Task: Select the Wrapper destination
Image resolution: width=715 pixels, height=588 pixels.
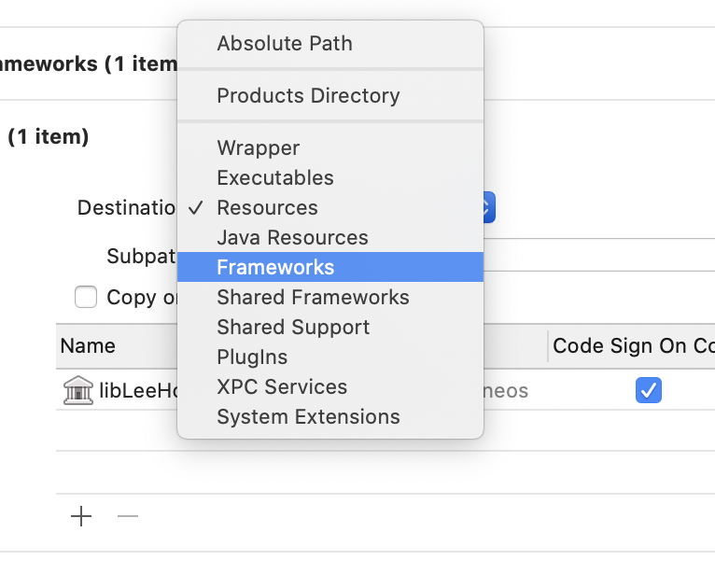Action: click(259, 147)
